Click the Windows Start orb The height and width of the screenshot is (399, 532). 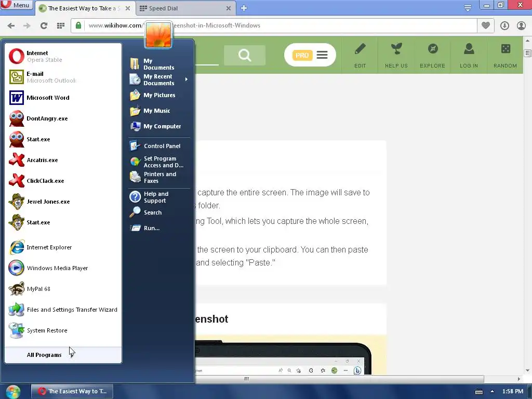[13, 392]
